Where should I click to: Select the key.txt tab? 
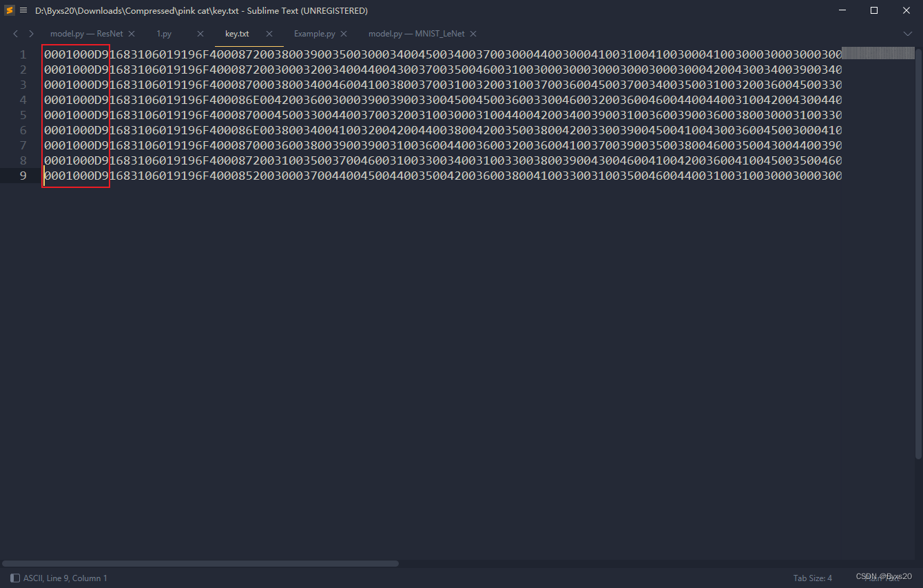point(237,34)
